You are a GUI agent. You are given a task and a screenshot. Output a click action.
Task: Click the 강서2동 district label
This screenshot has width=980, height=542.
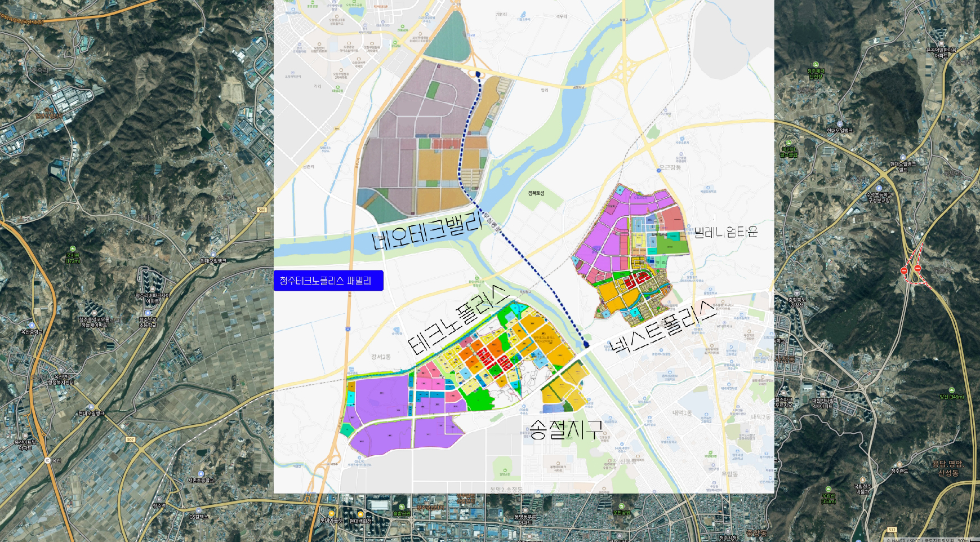(x=381, y=357)
